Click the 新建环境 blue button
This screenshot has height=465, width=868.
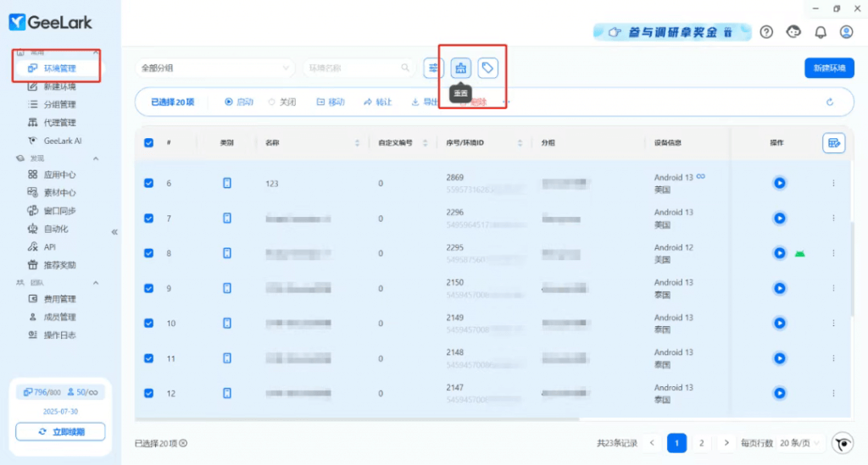(828, 68)
